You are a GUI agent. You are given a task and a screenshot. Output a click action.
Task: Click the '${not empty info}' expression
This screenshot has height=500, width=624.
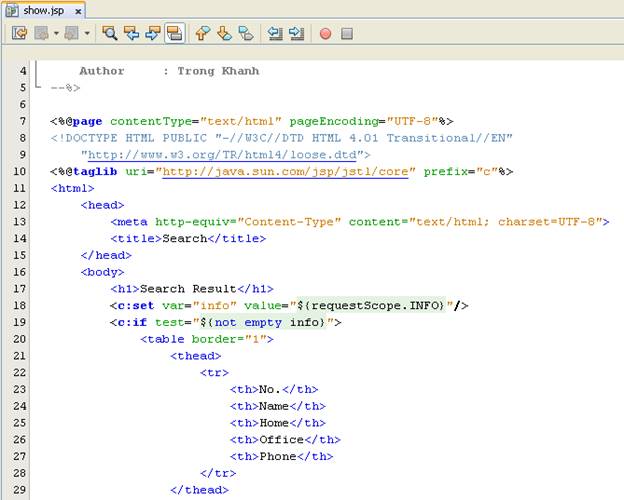[x=263, y=322]
